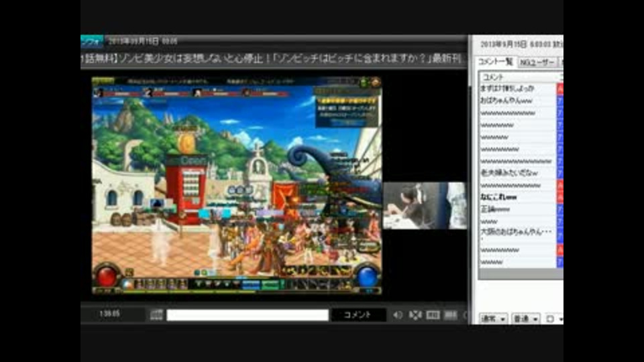Select the comment 老夫婦みたいだなw
This screenshot has width=644, height=362.
(517, 173)
